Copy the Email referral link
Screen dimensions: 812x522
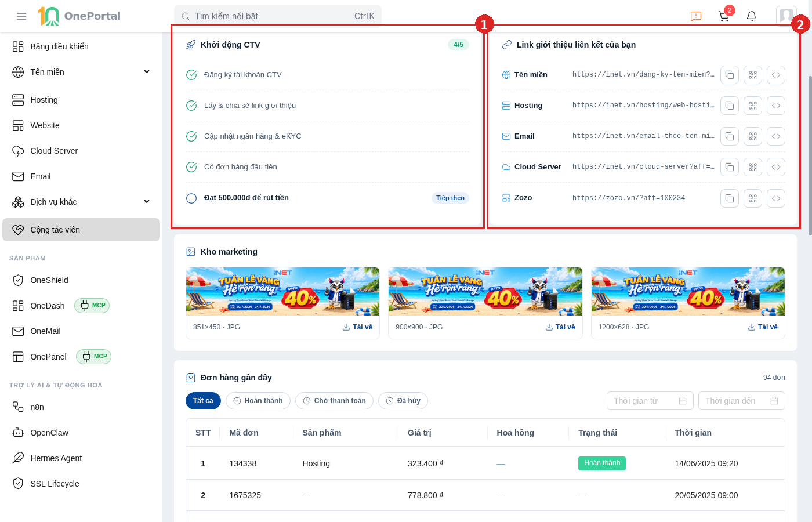730,136
